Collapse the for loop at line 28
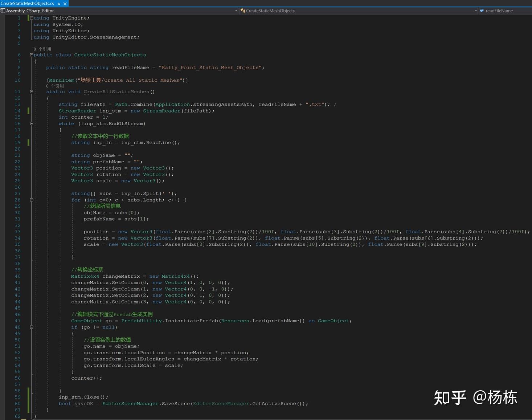Screen dimensions: 532x420 pos(32,200)
